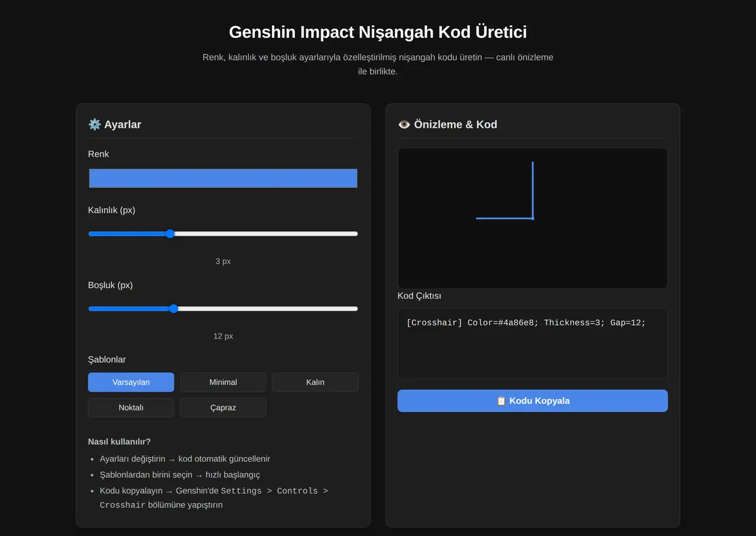Click the 'Nasıl kullanılır?' heading
756x536 pixels.
(x=120, y=442)
